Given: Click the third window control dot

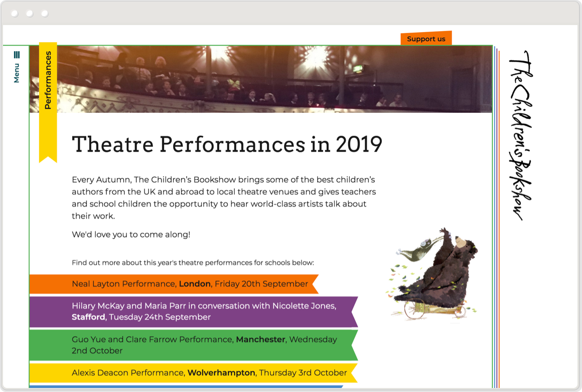Looking at the screenshot, I should (x=45, y=14).
